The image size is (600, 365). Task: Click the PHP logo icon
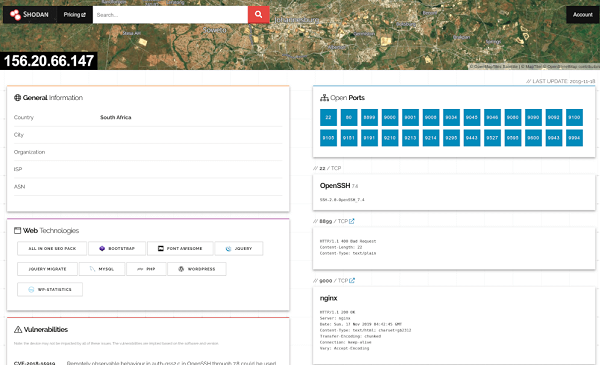coord(140,269)
